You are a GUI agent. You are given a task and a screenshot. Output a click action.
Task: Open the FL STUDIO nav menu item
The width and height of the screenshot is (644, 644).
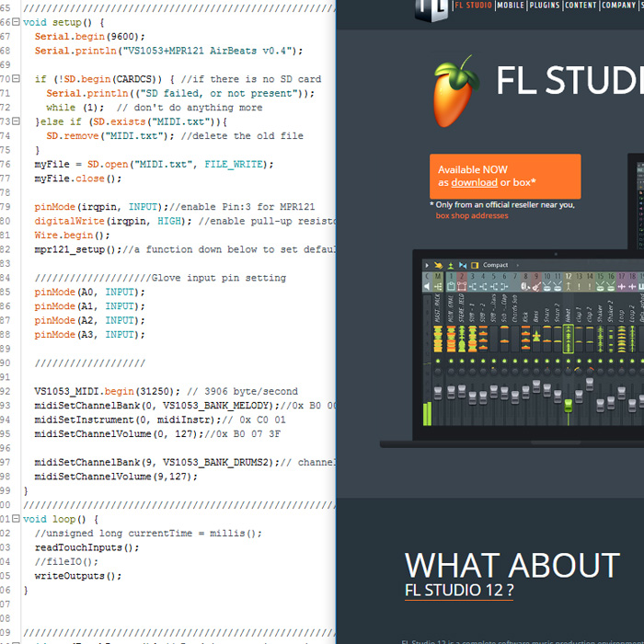(x=473, y=6)
